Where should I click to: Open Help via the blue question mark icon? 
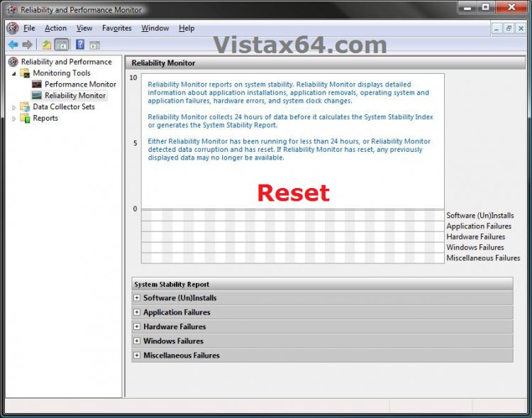(x=80, y=45)
